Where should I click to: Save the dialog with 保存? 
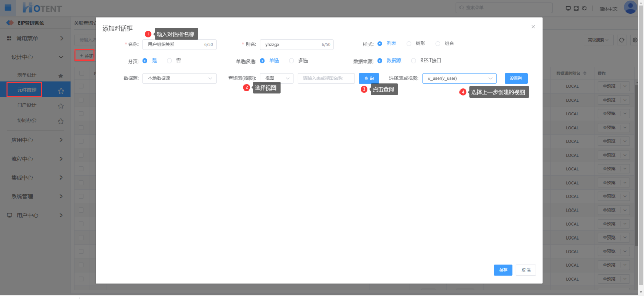pyautogui.click(x=503, y=270)
